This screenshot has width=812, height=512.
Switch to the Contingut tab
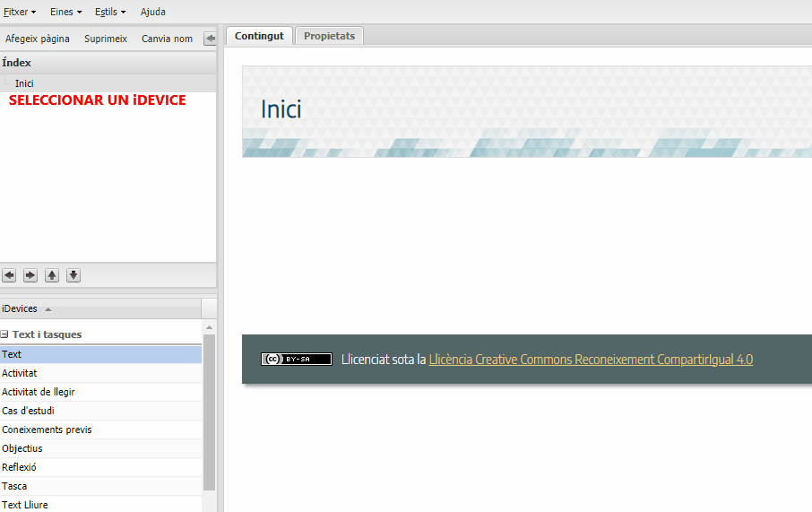(x=259, y=36)
